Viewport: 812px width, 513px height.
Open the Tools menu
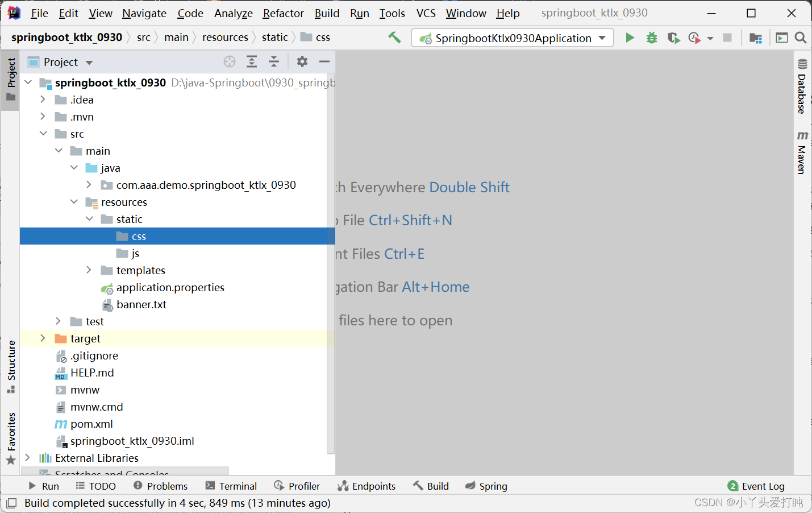pyautogui.click(x=392, y=13)
